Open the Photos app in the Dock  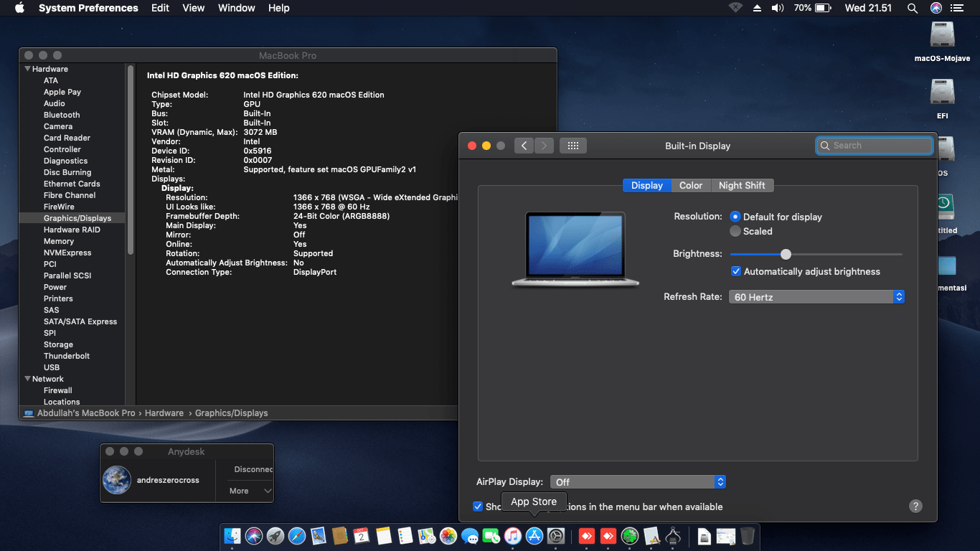[447, 536]
